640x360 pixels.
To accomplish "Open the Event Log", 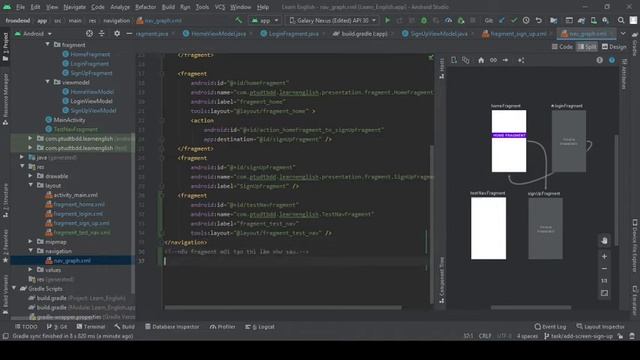I will coord(550,327).
